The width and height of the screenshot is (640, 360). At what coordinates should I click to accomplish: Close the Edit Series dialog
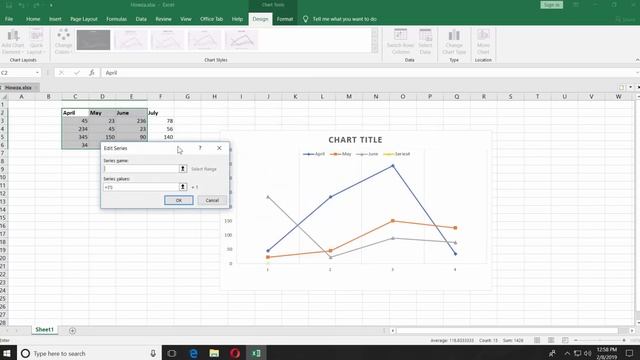click(219, 148)
